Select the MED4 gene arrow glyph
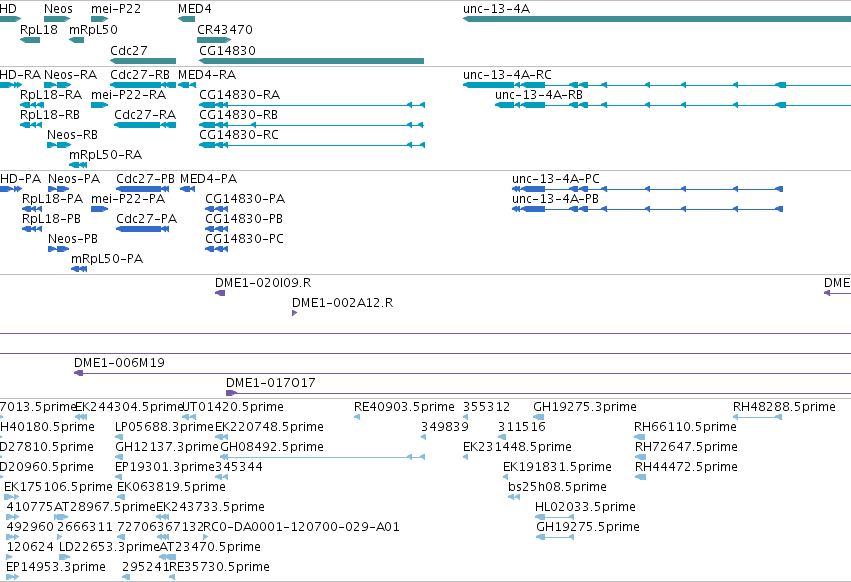Screen dimensions: 851x582 click(186, 19)
